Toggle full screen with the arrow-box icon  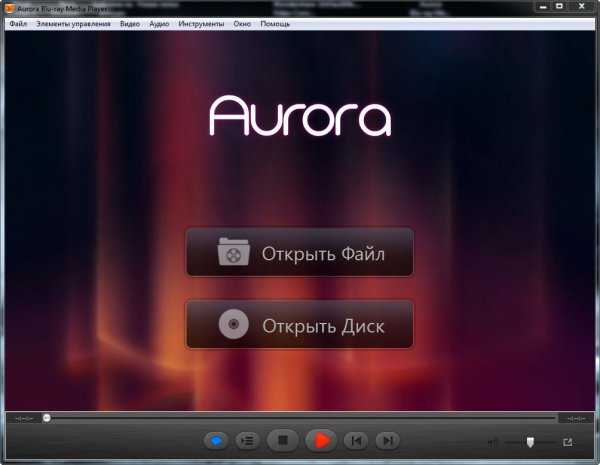(x=568, y=442)
